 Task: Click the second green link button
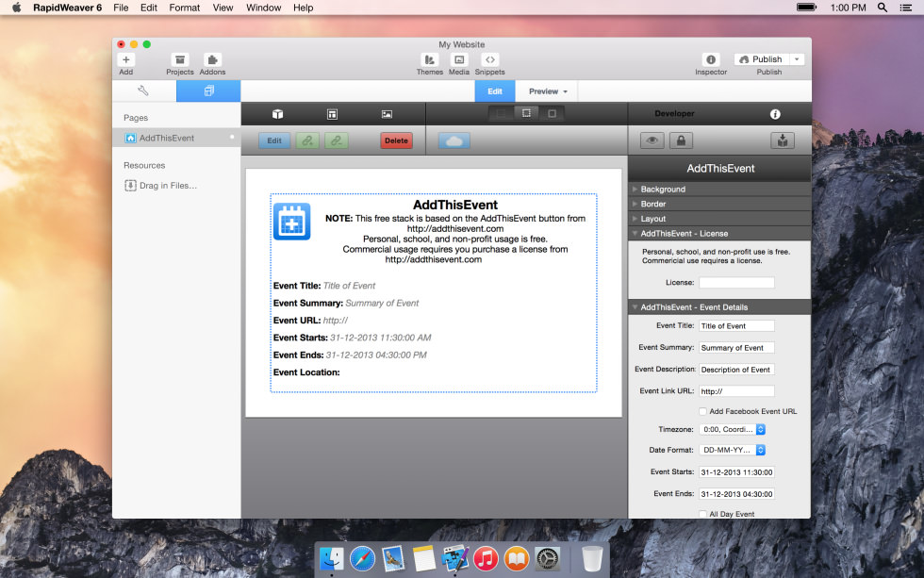[337, 140]
